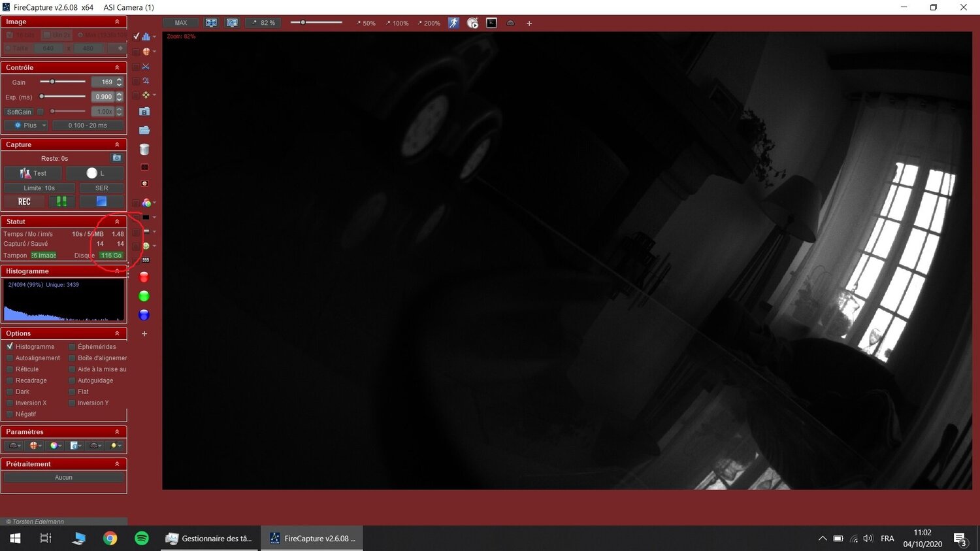This screenshot has width=980, height=551.
Task: Click the histogram bar-chart icon in side toolbar
Action: [146, 37]
